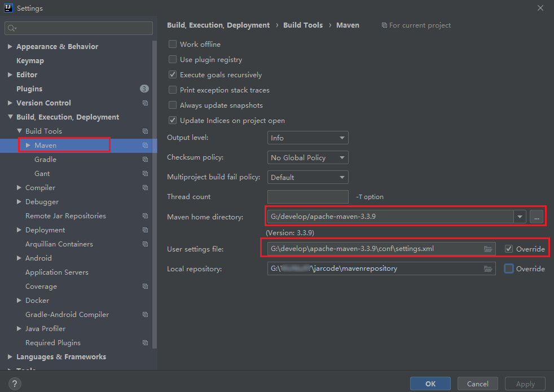Collapse Build, Execution, Deployment section
Image resolution: width=554 pixels, height=392 pixels.
(x=10, y=117)
